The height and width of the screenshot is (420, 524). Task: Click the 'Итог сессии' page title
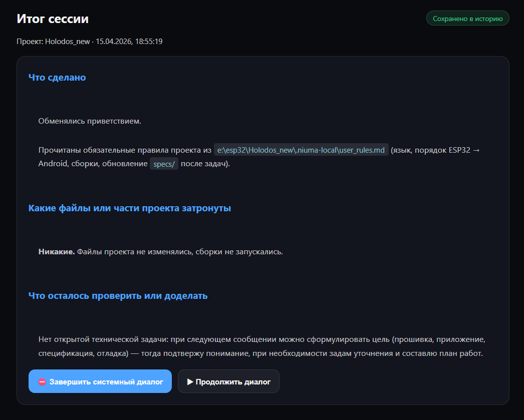52,19
